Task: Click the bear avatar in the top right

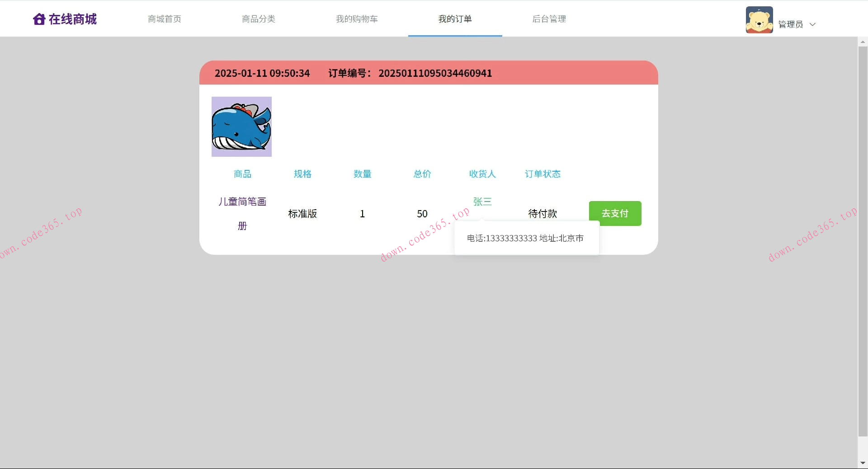Action: coord(759,19)
